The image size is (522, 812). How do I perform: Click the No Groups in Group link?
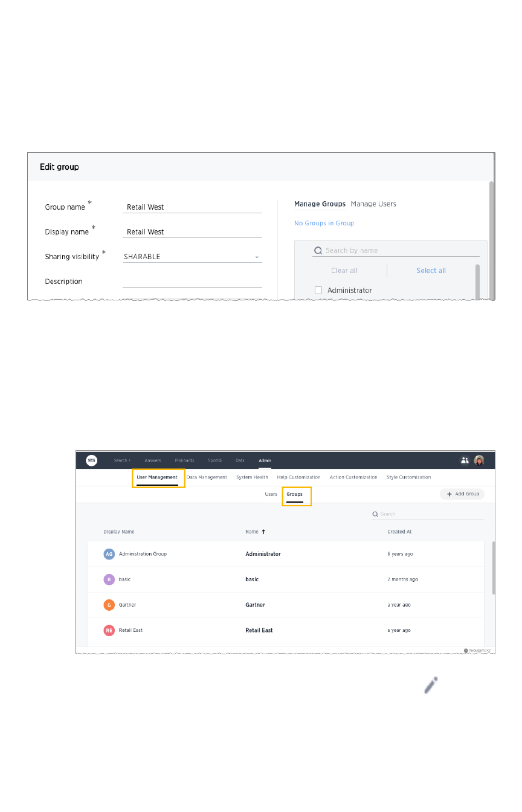(x=324, y=224)
